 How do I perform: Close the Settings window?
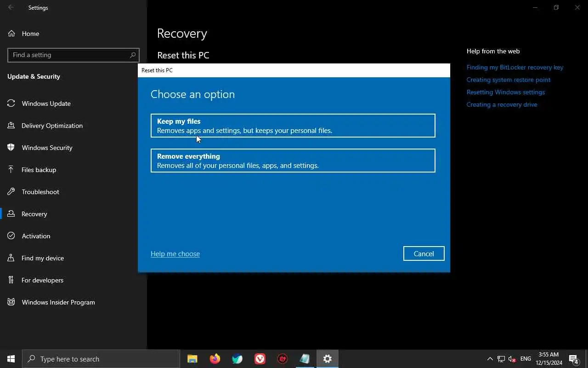click(x=577, y=7)
